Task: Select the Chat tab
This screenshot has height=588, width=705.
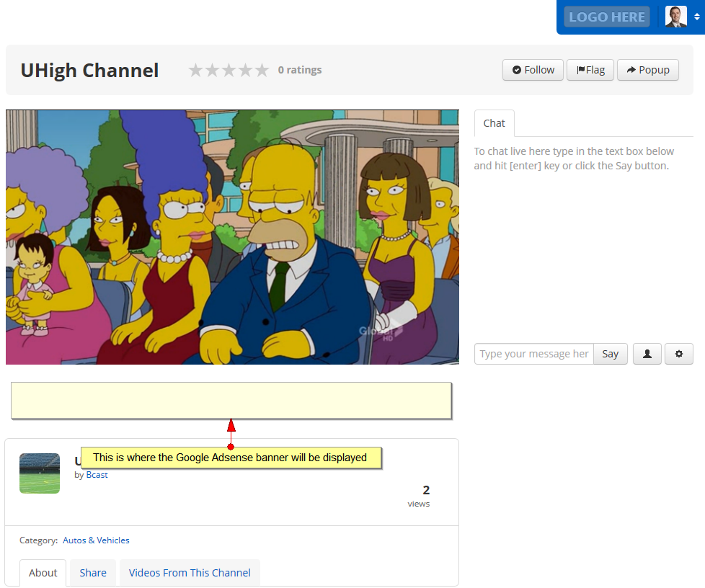Action: [494, 123]
